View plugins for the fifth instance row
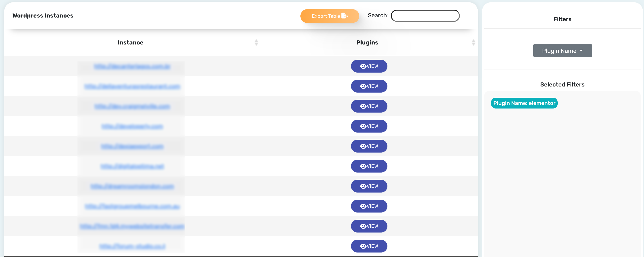644x257 pixels. (x=369, y=146)
